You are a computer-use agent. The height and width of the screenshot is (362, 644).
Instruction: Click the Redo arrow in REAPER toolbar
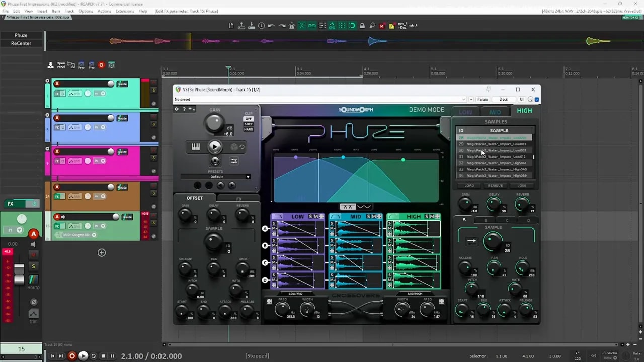click(282, 26)
